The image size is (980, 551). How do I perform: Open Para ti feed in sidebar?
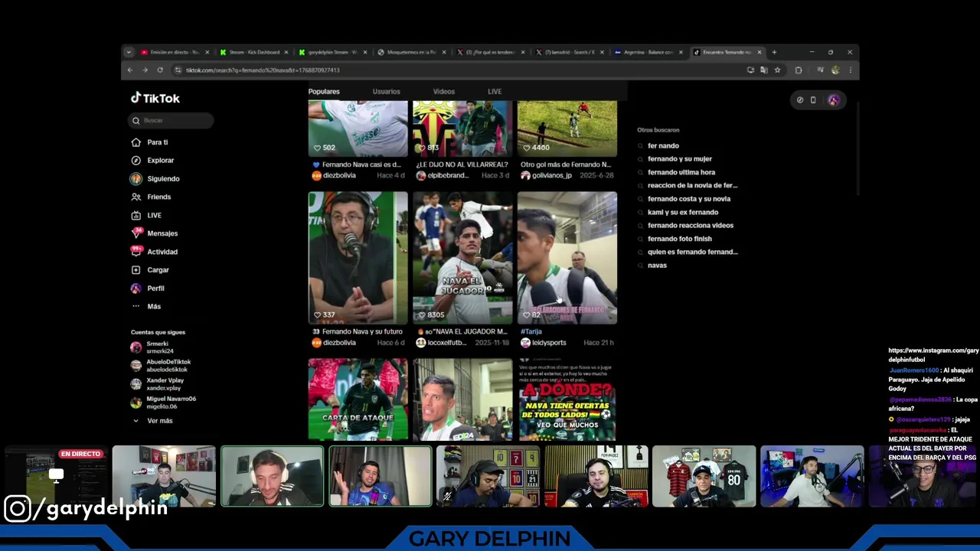[150, 142]
